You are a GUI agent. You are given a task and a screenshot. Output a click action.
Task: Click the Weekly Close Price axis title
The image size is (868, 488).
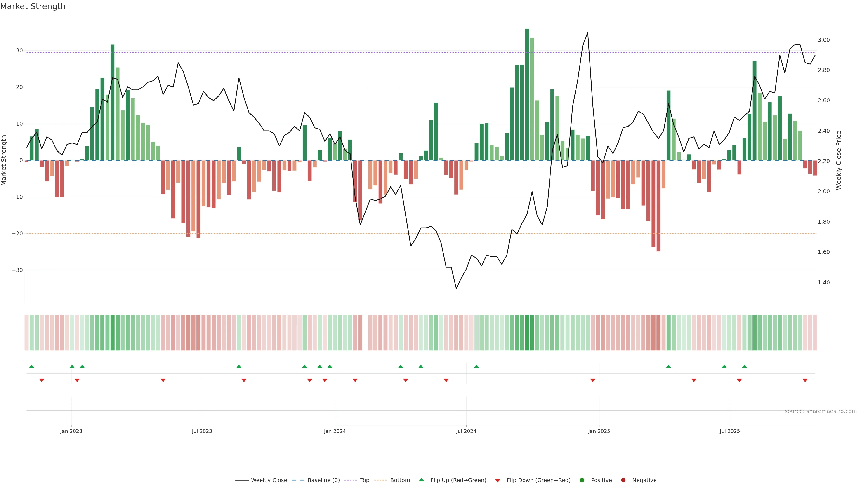tap(839, 160)
